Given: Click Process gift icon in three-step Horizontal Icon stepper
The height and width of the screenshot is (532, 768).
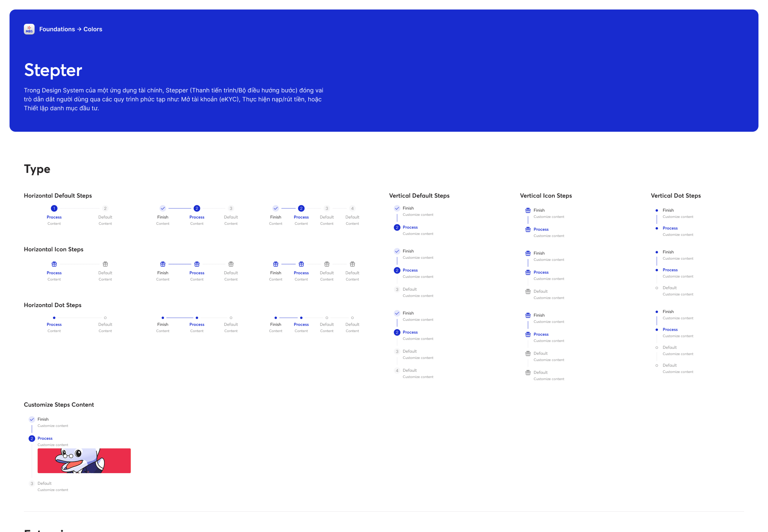Looking at the screenshot, I should pos(197,264).
